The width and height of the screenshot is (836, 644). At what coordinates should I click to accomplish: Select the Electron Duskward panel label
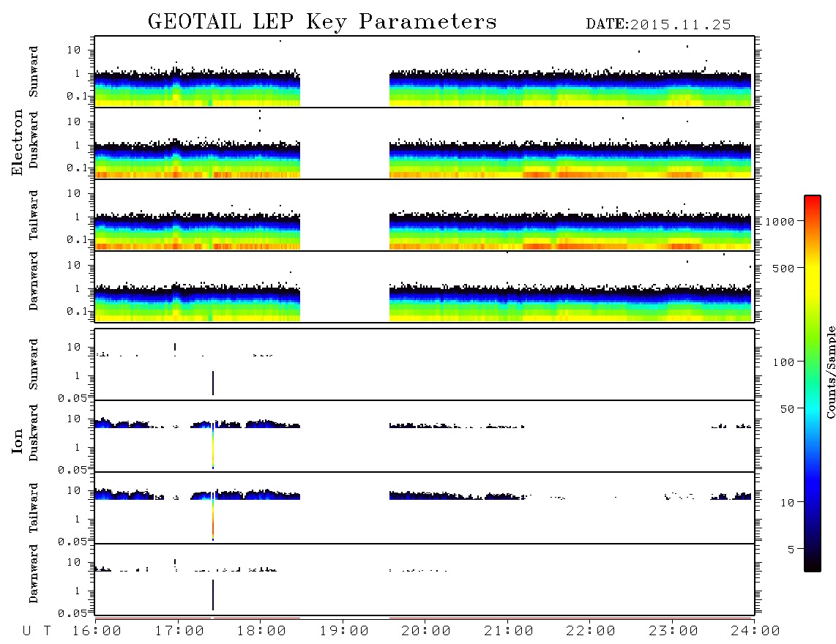coord(34,140)
